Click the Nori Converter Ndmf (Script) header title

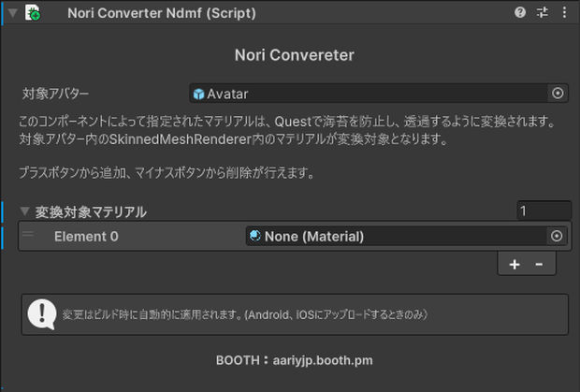162,13
